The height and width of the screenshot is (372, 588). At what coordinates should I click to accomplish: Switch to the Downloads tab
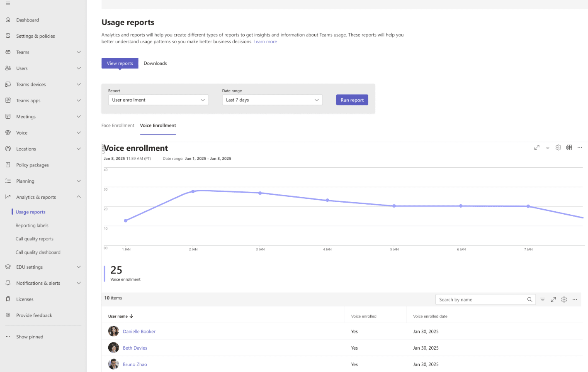(x=155, y=63)
